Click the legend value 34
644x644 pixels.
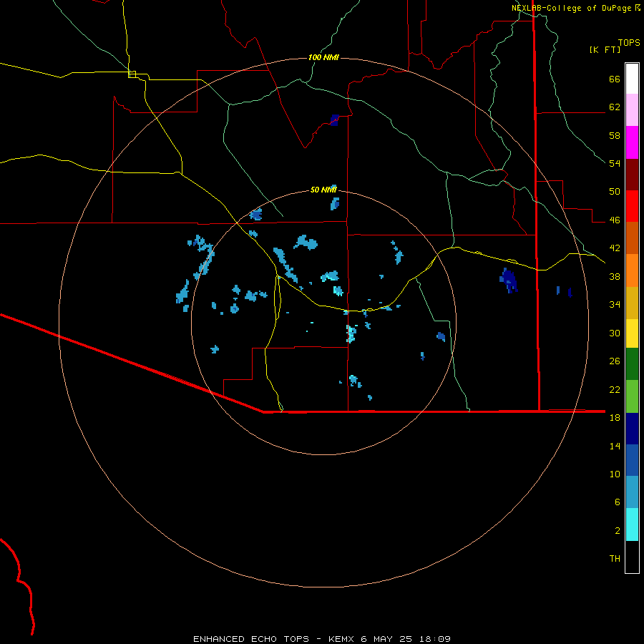click(x=615, y=305)
